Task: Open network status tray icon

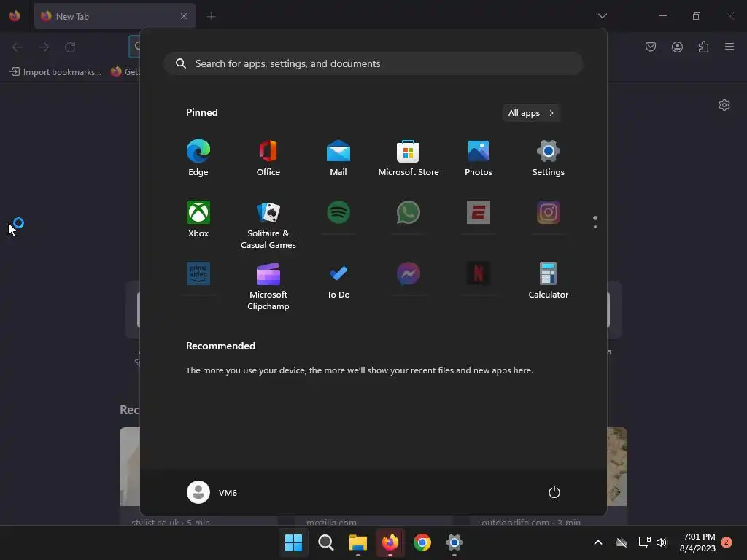Action: click(644, 542)
